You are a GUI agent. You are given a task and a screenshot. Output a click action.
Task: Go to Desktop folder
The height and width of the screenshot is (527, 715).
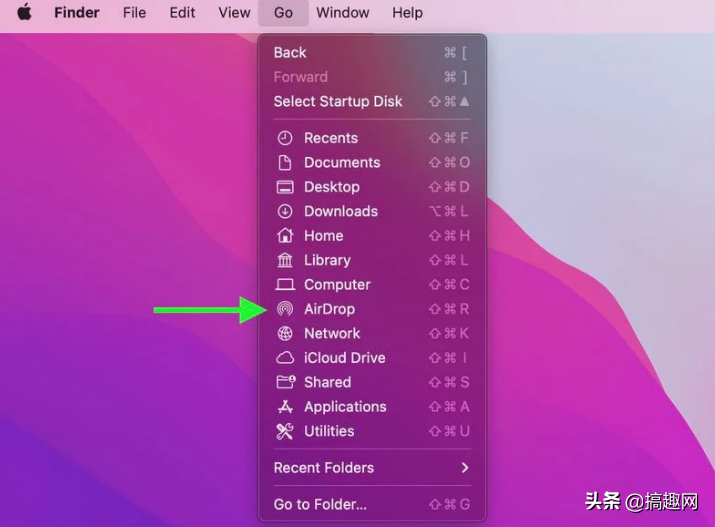pos(372,187)
